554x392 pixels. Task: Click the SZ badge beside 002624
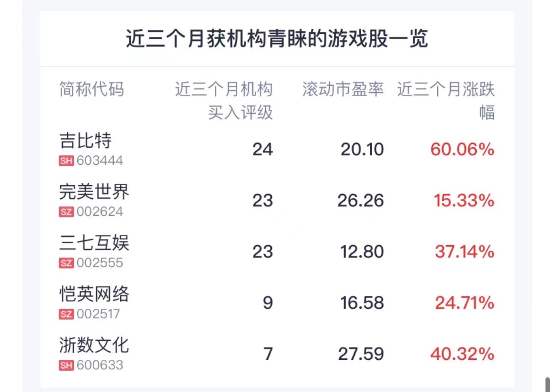[66, 212]
